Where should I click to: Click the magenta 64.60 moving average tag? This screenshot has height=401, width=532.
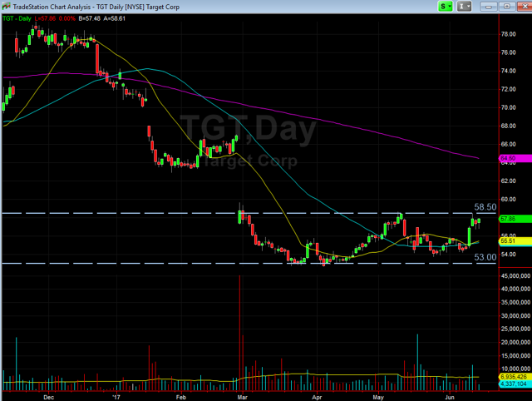pos(515,158)
